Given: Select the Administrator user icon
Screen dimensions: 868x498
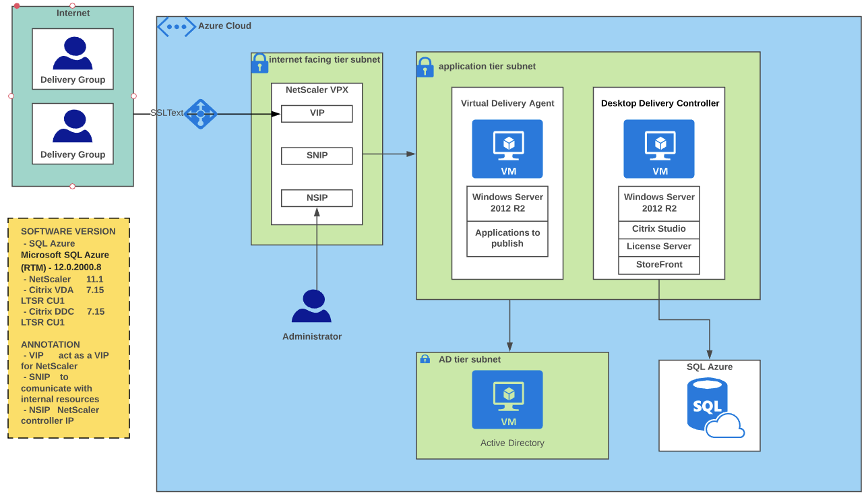Looking at the screenshot, I should coord(311,307).
